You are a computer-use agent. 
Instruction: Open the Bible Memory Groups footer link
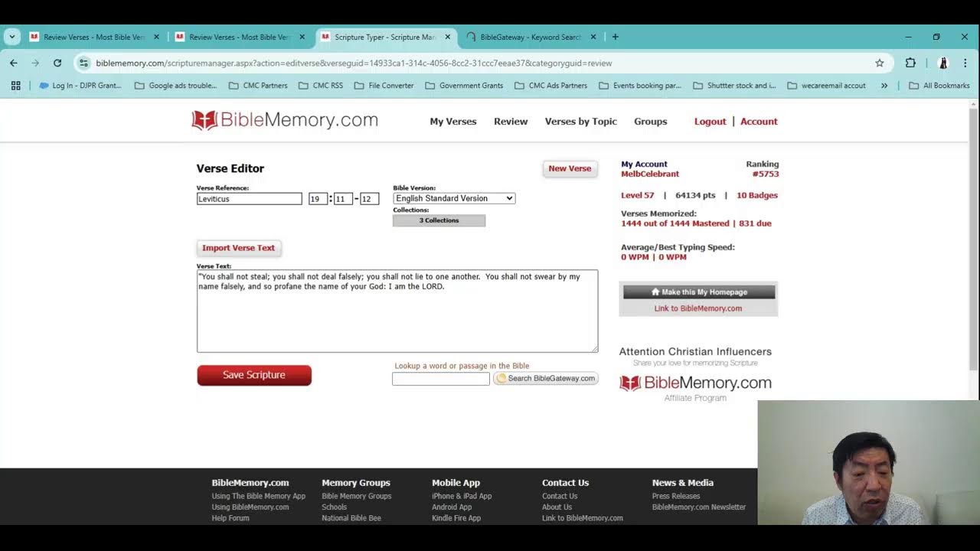click(357, 496)
